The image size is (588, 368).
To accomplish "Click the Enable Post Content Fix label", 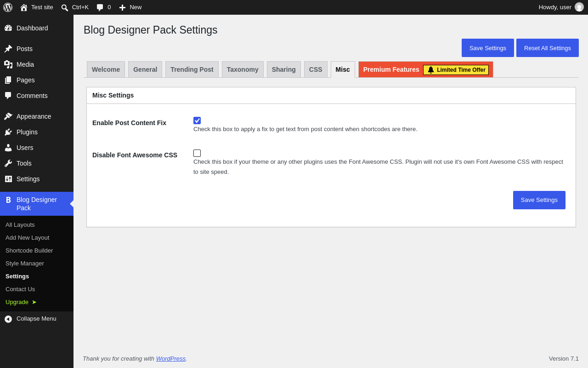I will 129,123.
